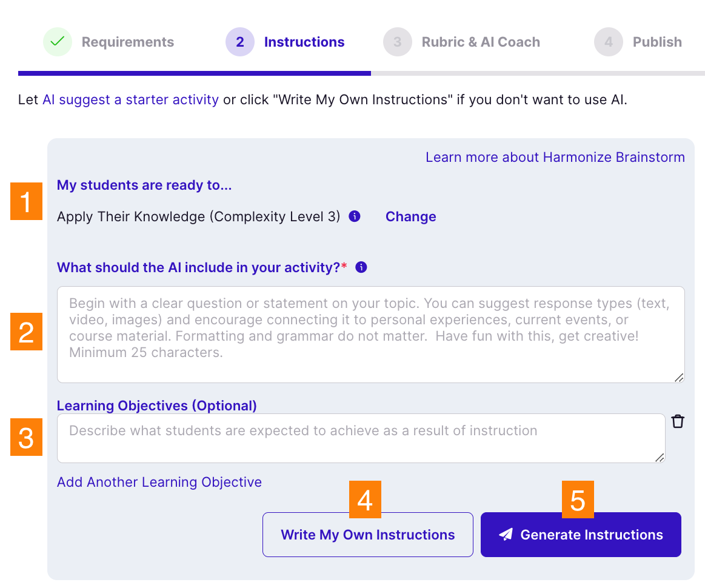Open the 'AI suggest a starter activity' link
This screenshot has height=588, width=705.
pos(130,99)
